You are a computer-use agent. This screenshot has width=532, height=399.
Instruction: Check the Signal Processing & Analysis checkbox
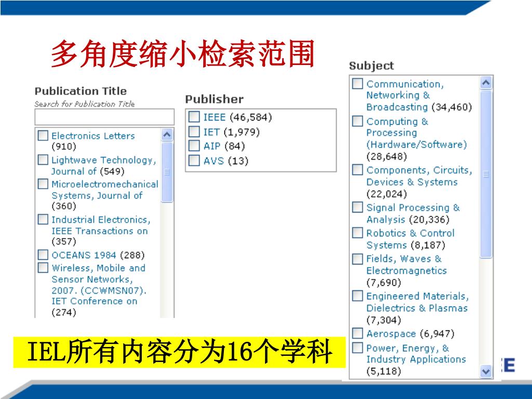357,207
